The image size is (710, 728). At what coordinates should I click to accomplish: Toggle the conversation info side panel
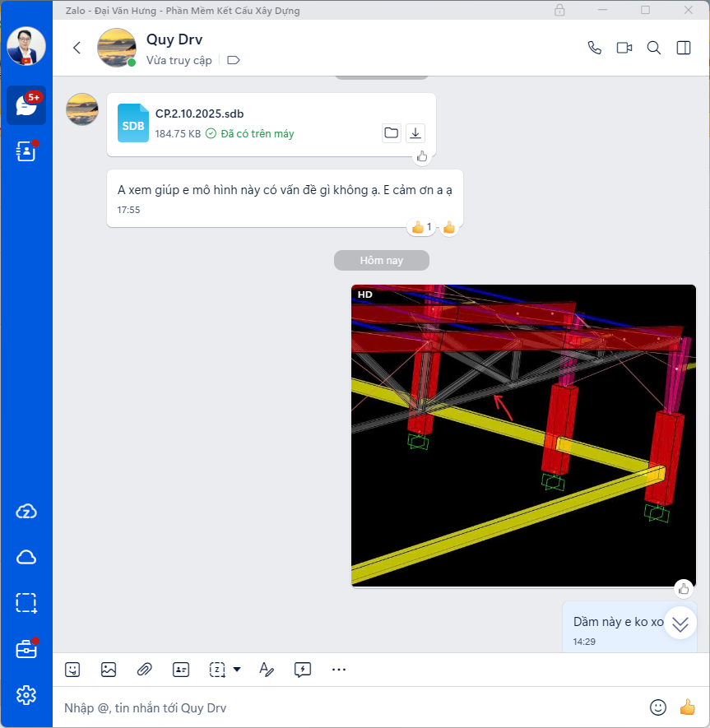point(684,48)
